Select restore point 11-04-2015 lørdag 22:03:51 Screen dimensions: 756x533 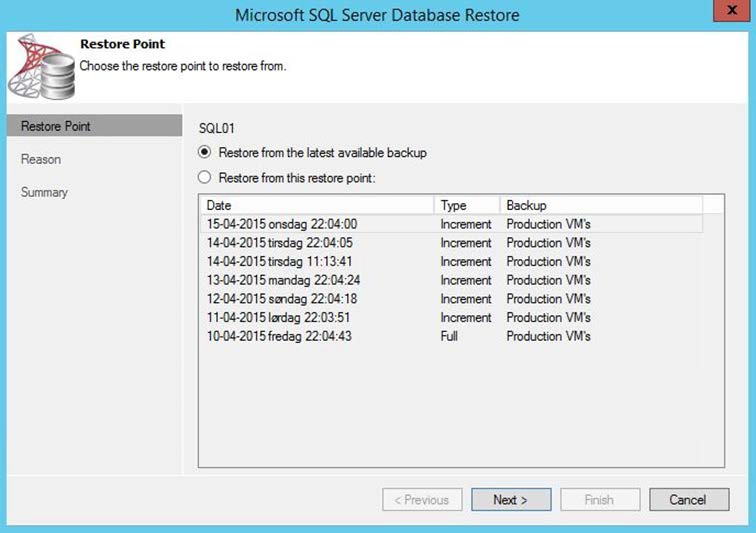pyautogui.click(x=278, y=318)
